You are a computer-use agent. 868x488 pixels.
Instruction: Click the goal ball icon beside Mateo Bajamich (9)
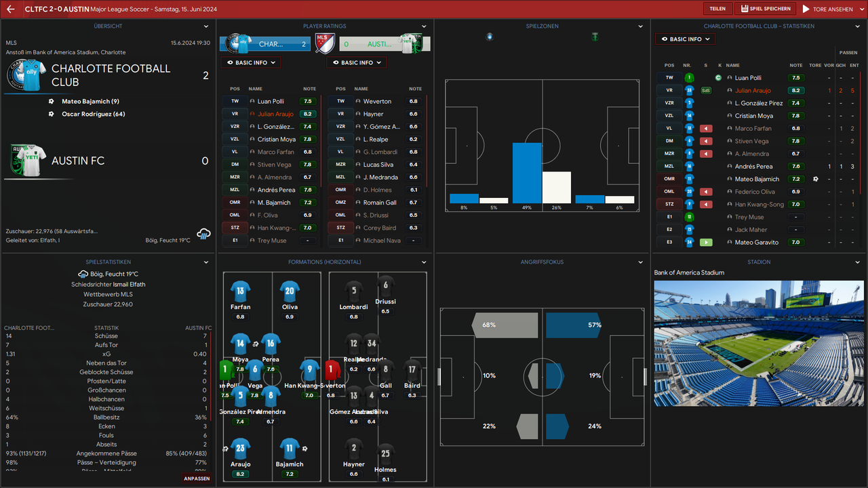52,102
